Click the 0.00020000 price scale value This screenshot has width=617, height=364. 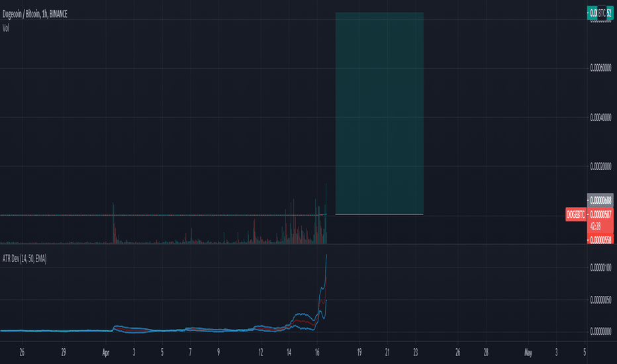[601, 167]
